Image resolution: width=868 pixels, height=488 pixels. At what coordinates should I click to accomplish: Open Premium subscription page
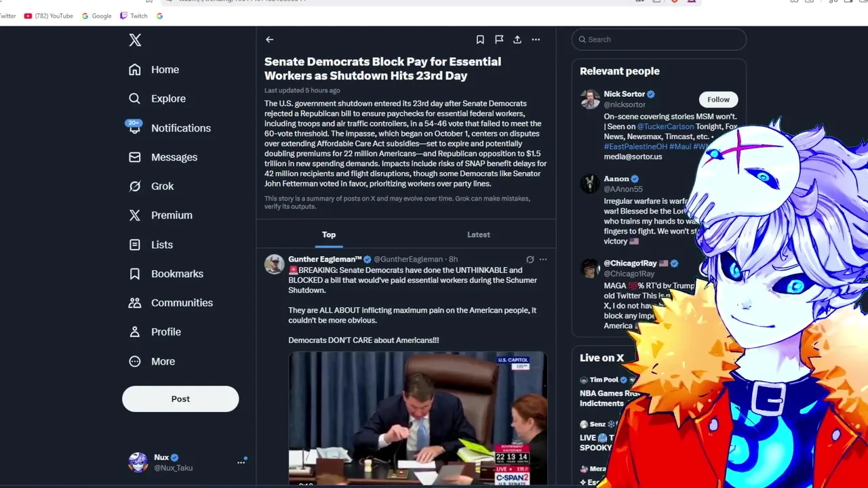pos(160,215)
